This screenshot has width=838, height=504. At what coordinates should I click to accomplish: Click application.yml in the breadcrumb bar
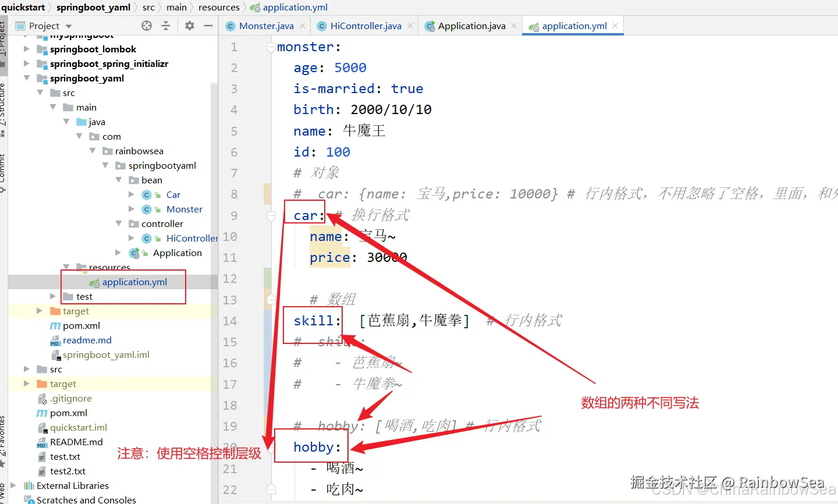pos(295,7)
